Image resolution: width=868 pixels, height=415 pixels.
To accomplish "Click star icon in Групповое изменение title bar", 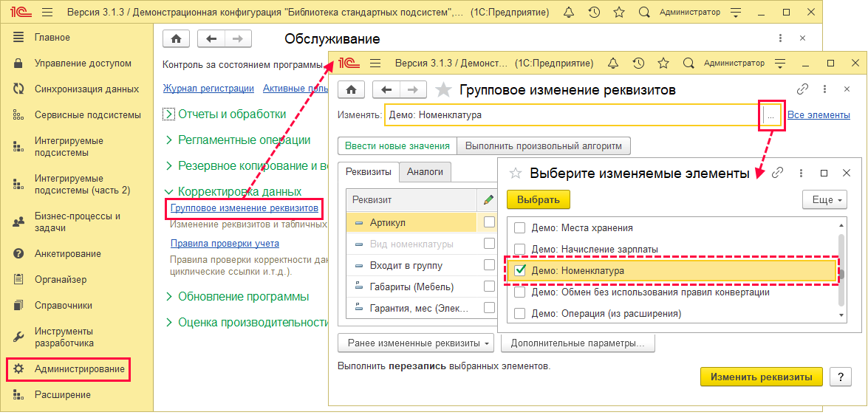I will pos(663,63).
